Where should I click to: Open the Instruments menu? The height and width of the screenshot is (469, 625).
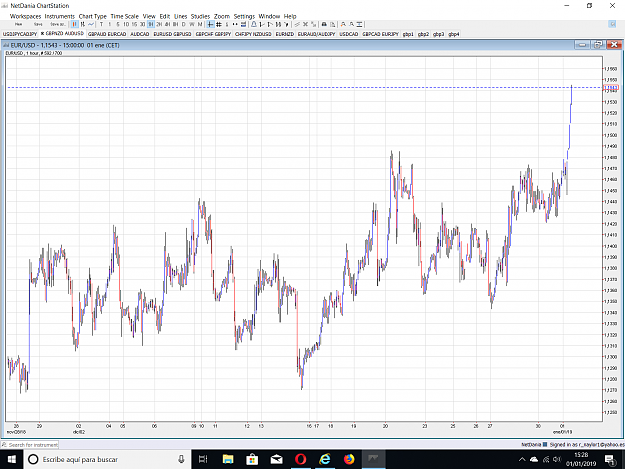click(60, 16)
